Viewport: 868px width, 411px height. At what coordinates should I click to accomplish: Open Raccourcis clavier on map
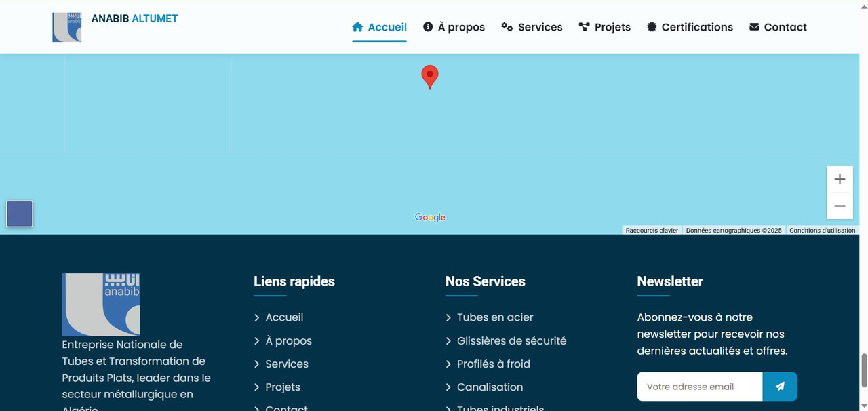point(652,231)
